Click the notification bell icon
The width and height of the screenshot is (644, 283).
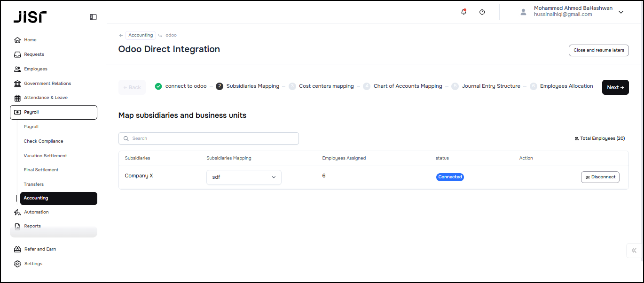(463, 12)
